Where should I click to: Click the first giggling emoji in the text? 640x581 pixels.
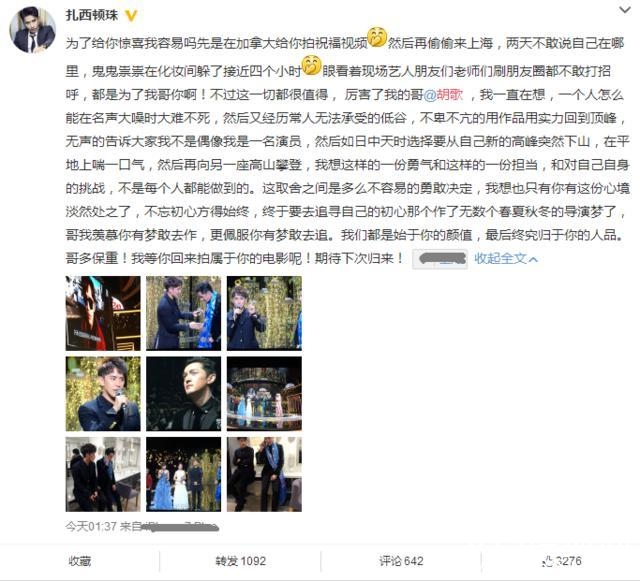click(377, 38)
